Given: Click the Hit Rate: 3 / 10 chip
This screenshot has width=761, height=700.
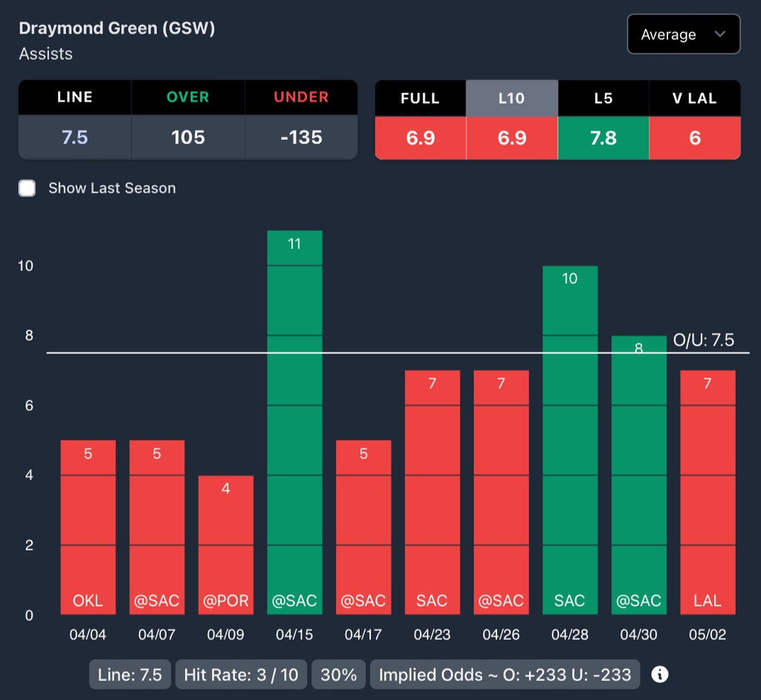Looking at the screenshot, I should coord(241,674).
